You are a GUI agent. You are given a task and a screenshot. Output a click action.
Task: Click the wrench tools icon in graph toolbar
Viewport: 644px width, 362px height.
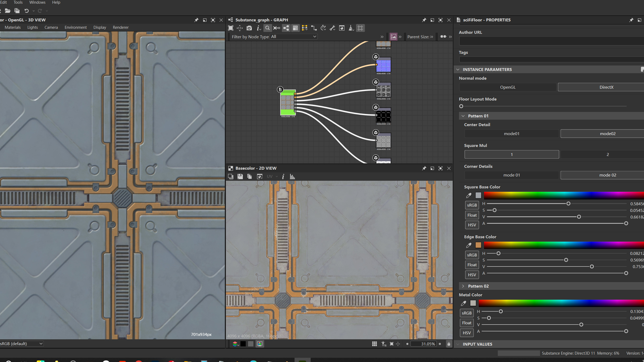(332, 28)
